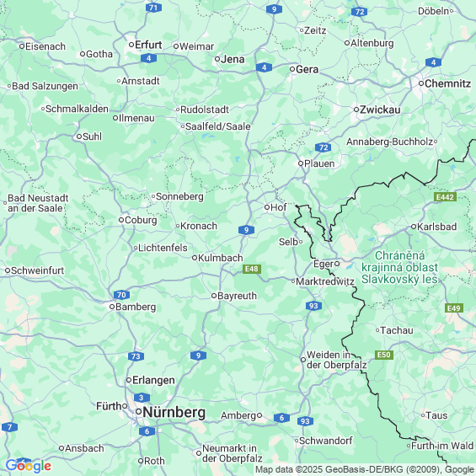Select the Nürnberg city label
Screen dimensions: 476x476
(174, 412)
